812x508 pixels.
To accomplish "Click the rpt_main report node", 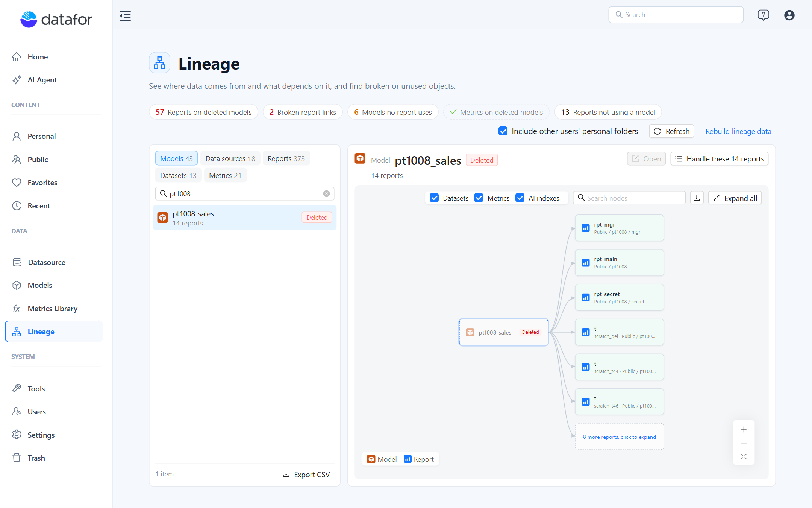I will (x=619, y=263).
